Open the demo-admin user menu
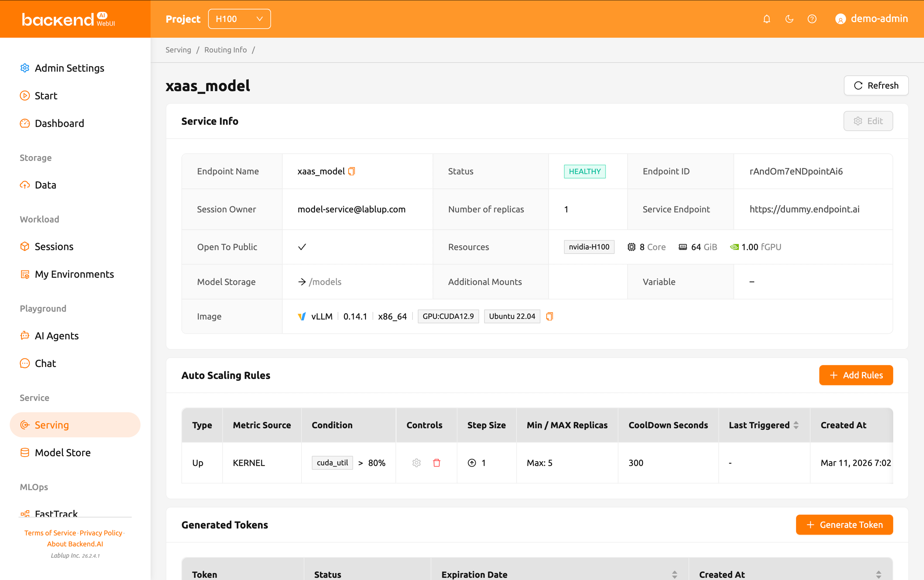This screenshot has height=580, width=924. click(x=871, y=19)
